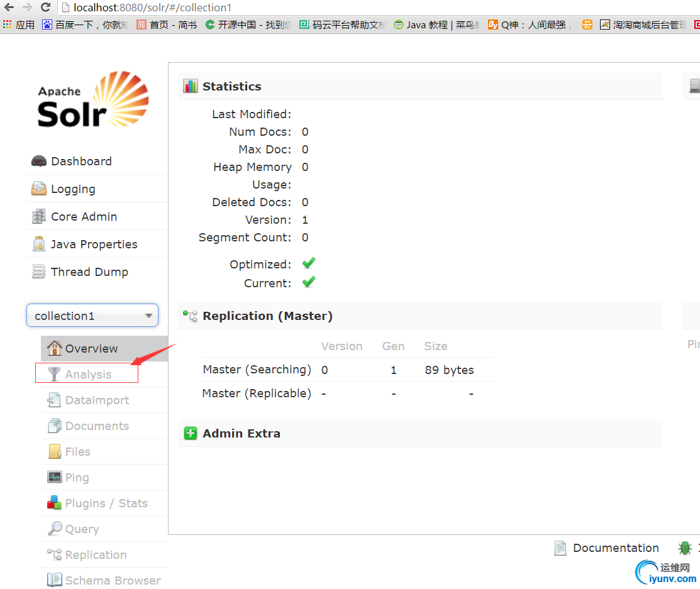Click the Overview house icon
This screenshot has height=589, width=700.
pos(55,348)
